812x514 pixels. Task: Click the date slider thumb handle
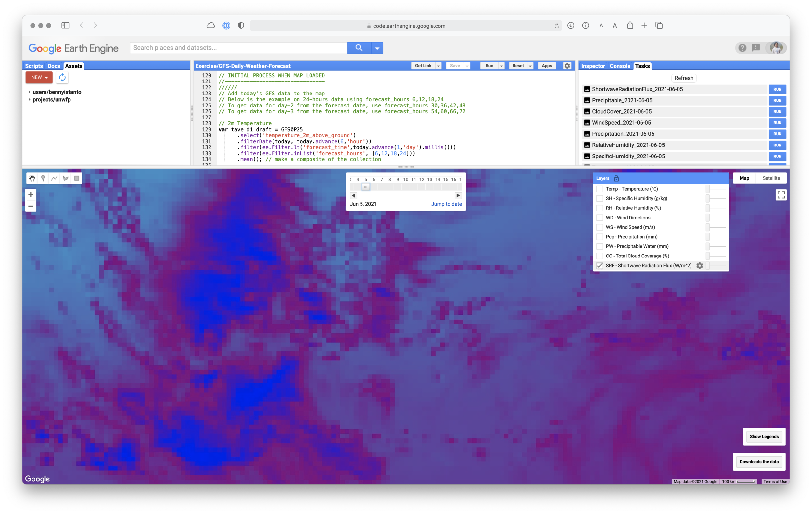(x=365, y=187)
